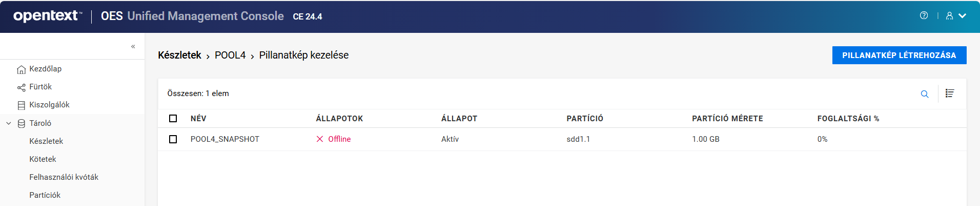Click the POOL4 breadcrumb link
This screenshot has width=980, height=206.
coord(230,55)
